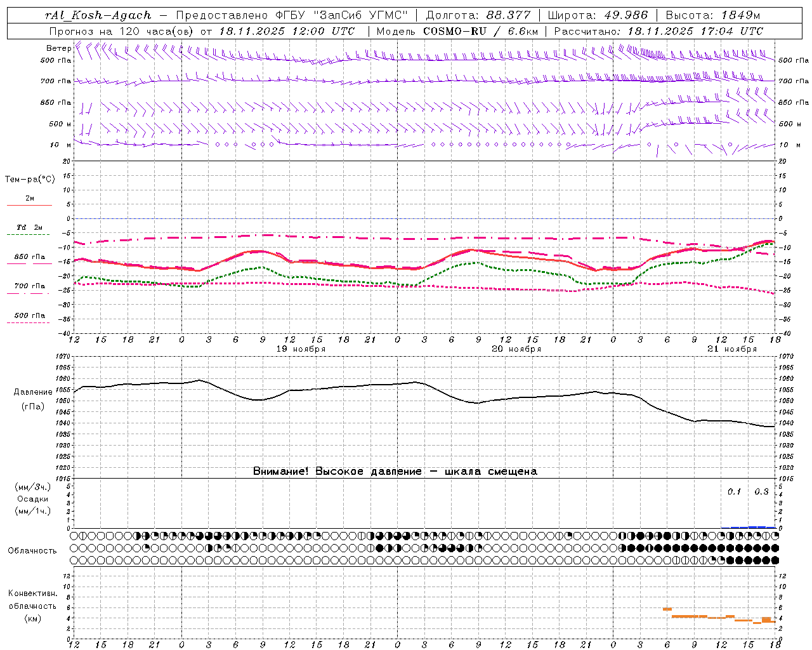This screenshot has width=812, height=650.
Task: Click the Долгота: 88.377 longitude value
Action: point(477,15)
